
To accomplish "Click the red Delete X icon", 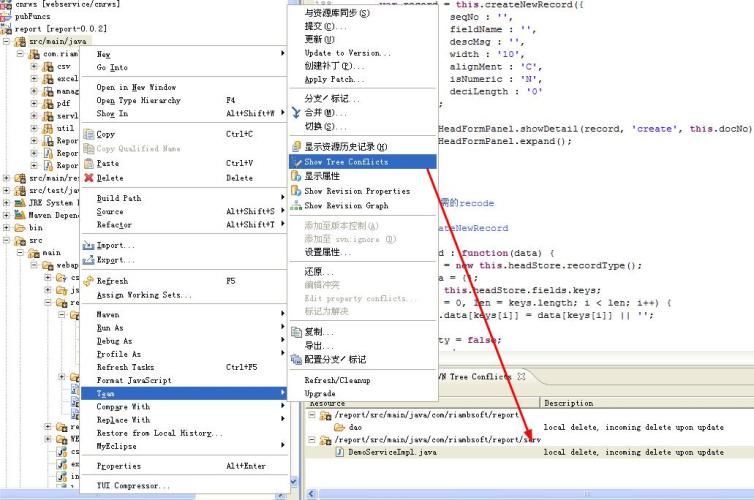I will (x=88, y=178).
